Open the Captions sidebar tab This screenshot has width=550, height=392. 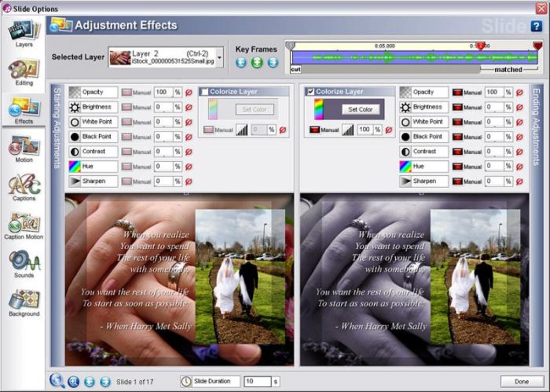pos(24,188)
